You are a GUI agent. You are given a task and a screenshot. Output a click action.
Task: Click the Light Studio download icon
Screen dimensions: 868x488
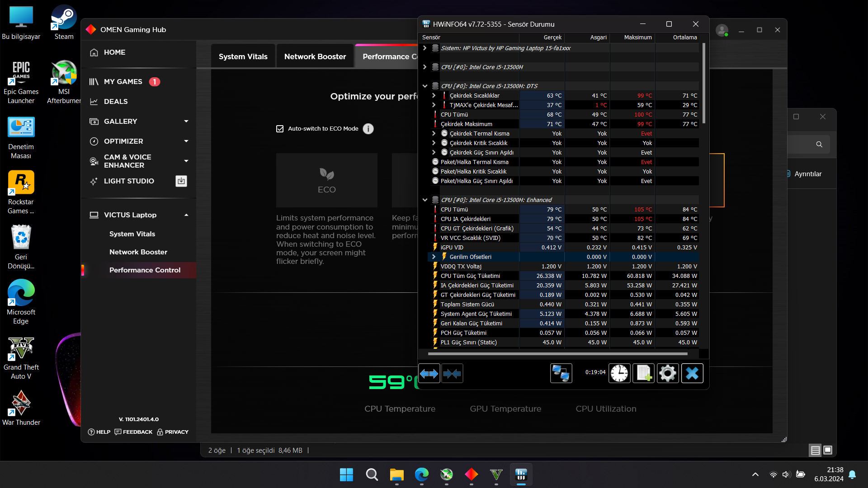pos(181,181)
